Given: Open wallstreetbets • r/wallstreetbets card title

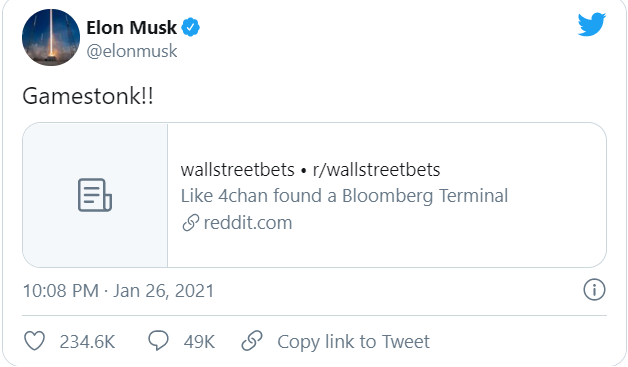Looking at the screenshot, I should 310,169.
